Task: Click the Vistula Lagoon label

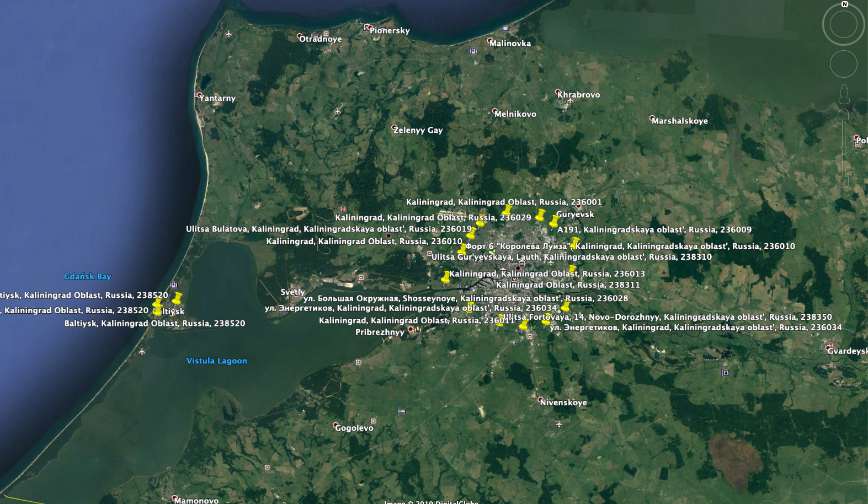Action: pos(216,361)
